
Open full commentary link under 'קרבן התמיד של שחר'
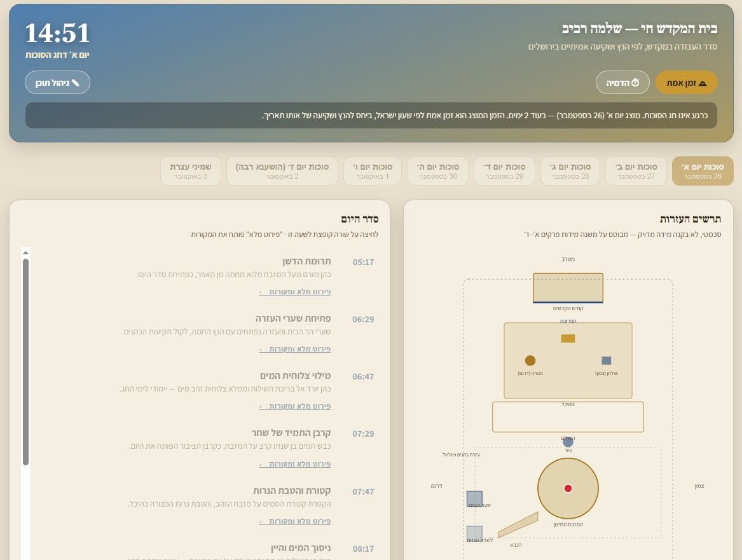[295, 464]
